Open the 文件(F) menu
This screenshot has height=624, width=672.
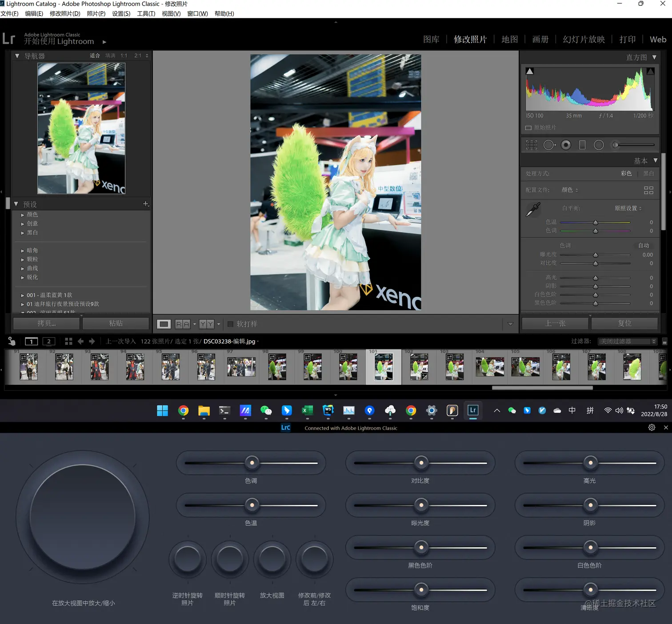point(9,13)
